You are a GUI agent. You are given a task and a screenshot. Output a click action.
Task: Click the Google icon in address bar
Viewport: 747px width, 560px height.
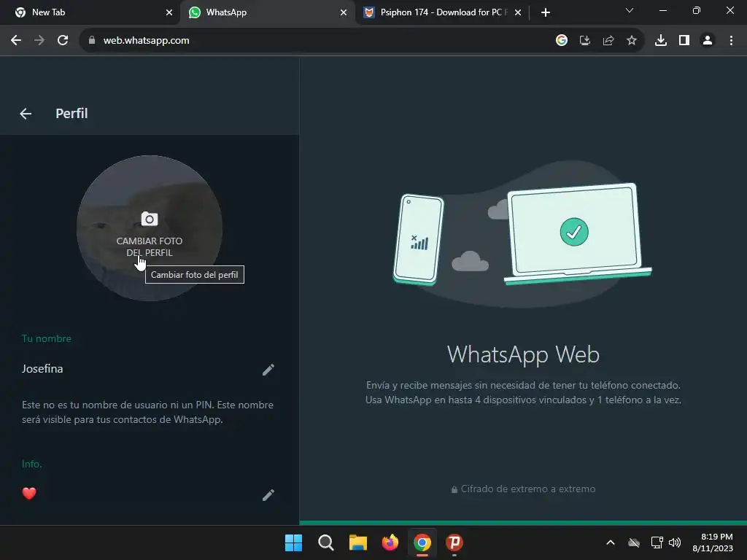coord(562,41)
